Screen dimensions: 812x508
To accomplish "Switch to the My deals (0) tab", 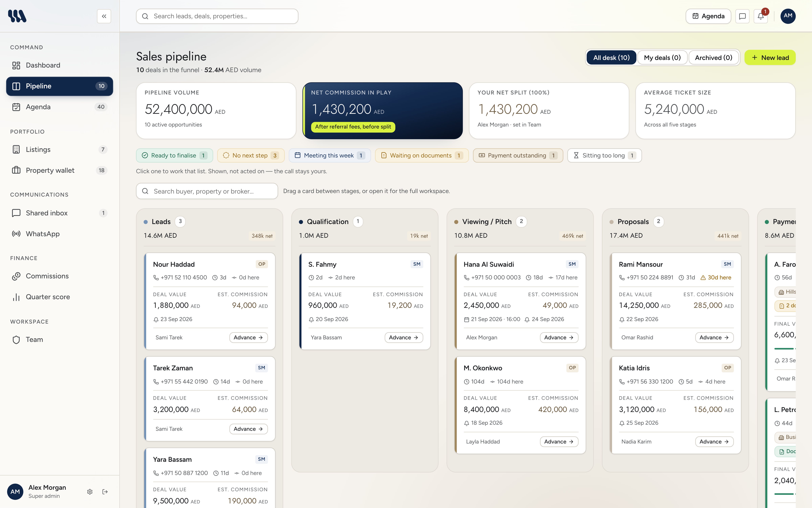I will (x=662, y=58).
